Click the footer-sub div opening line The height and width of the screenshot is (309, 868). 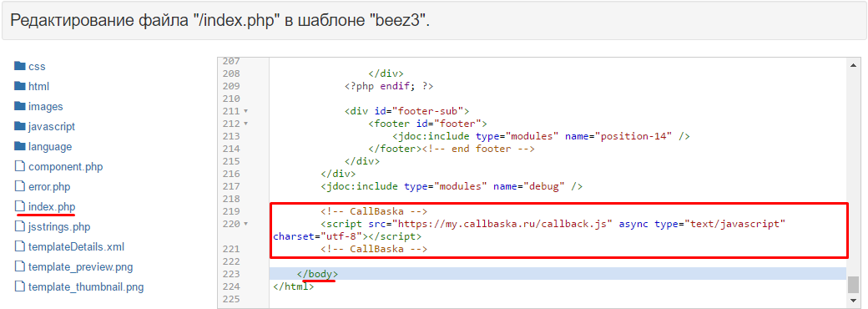[407, 111]
